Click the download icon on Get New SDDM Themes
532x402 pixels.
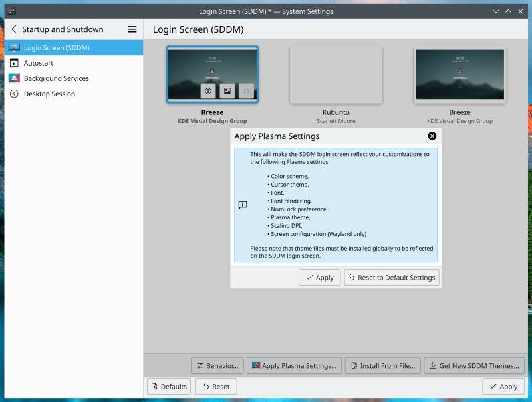(x=434, y=365)
